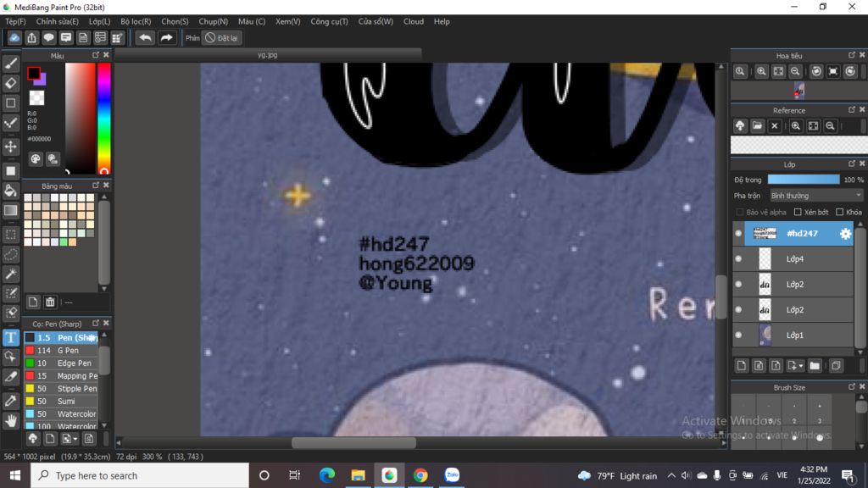This screenshot has width=868, height=488.
Task: Hide the Lớp1 layer
Action: coord(738,335)
